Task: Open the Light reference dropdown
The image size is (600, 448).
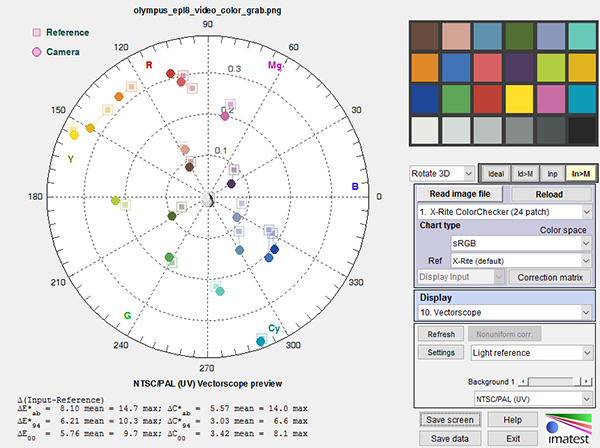Action: [532, 353]
